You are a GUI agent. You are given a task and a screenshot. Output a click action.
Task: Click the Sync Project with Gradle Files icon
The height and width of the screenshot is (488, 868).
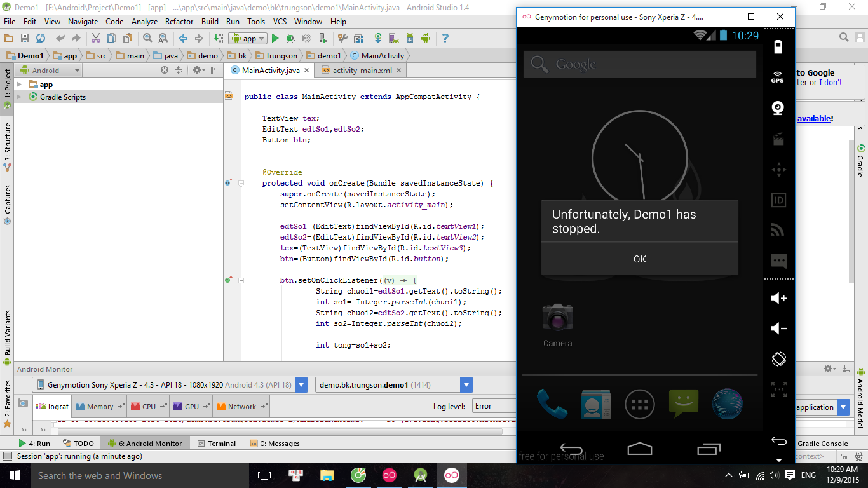pos(378,38)
